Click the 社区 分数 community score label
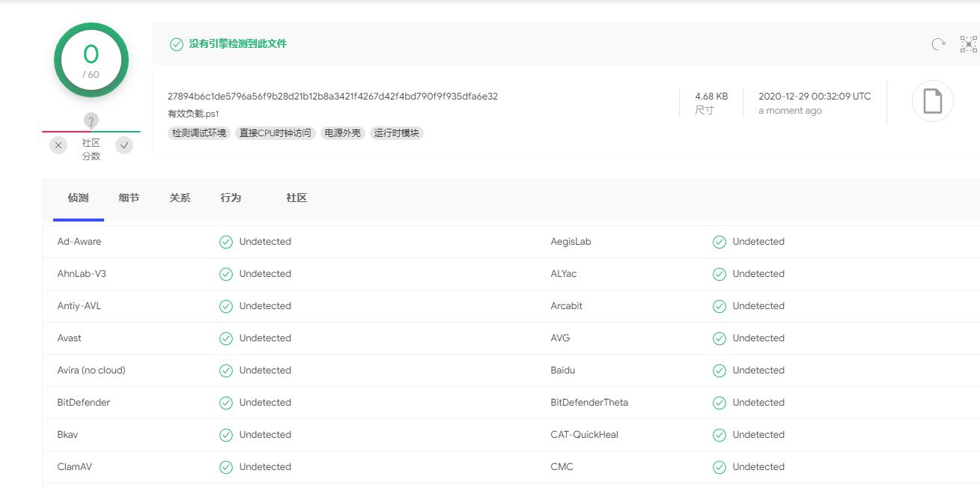980x488 pixels. pyautogui.click(x=91, y=149)
